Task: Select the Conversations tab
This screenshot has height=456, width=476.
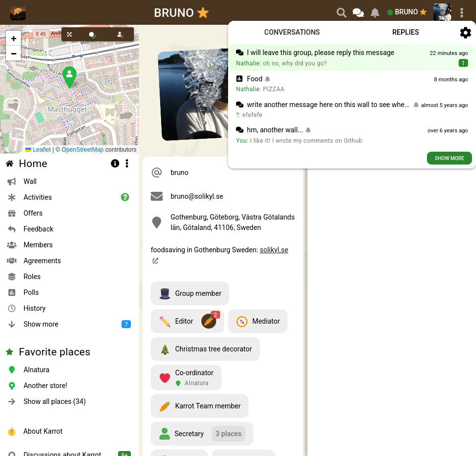Action: coord(292,32)
